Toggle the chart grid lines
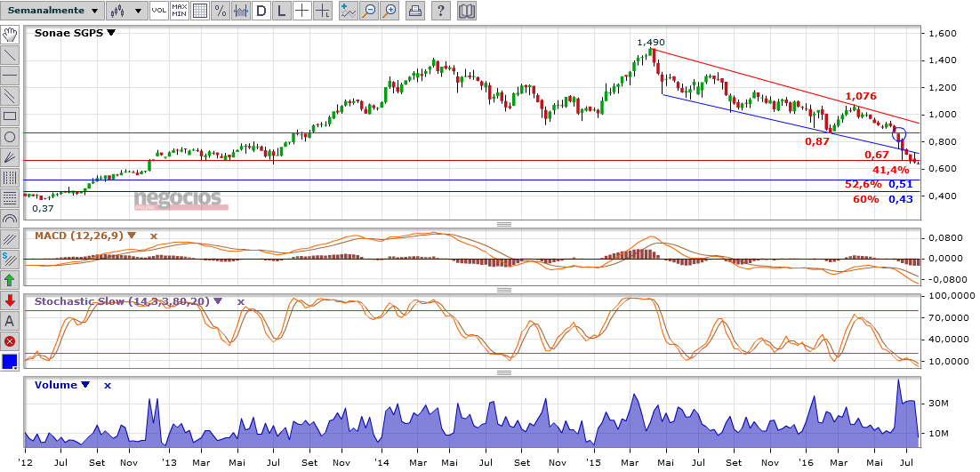 click(x=200, y=11)
